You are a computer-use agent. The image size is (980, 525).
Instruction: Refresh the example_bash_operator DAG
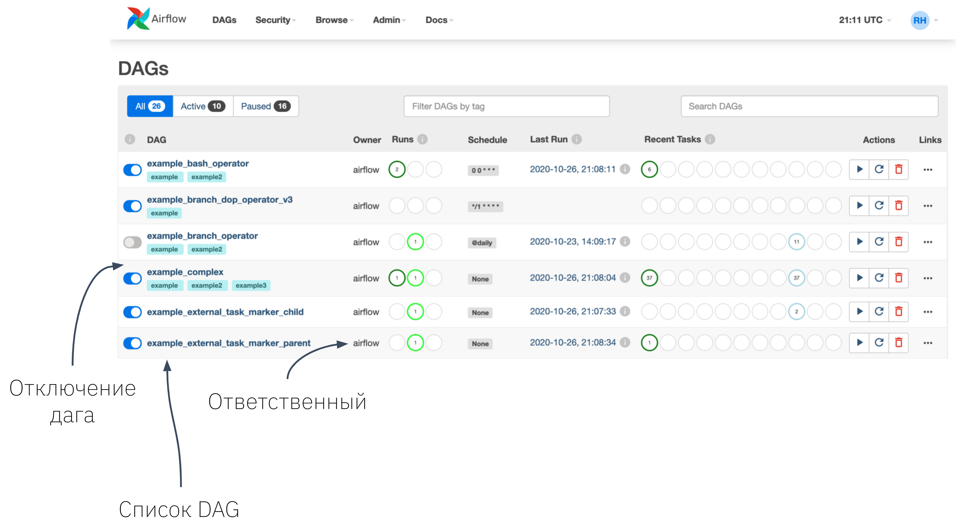[x=879, y=170]
